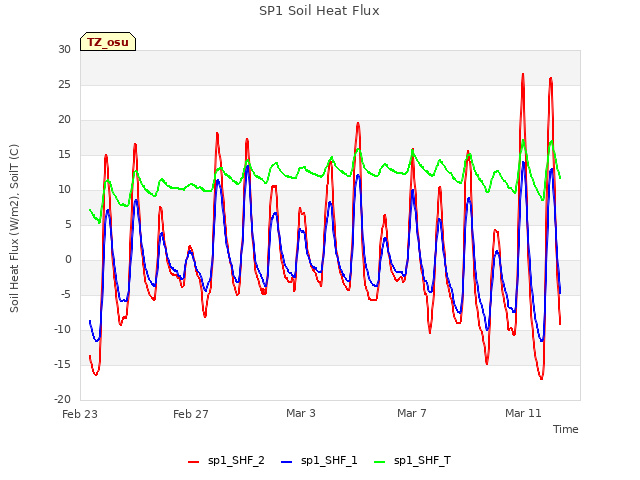Click the -20 y-axis tick label

click(63, 400)
